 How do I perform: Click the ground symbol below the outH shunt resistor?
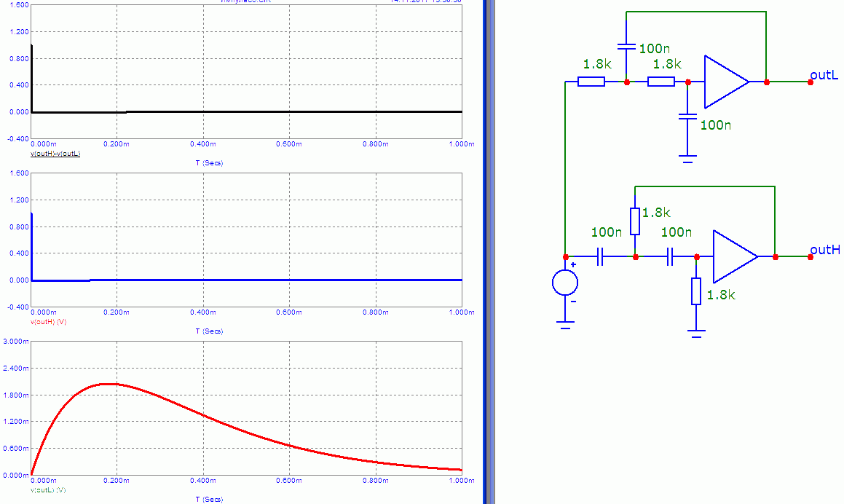pos(696,334)
